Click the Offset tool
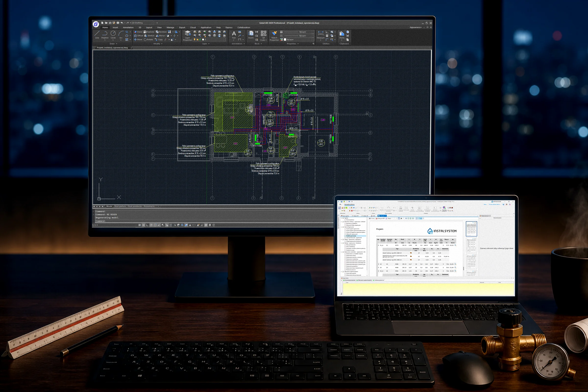The width and height of the screenshot is (588, 392). tap(138, 36)
